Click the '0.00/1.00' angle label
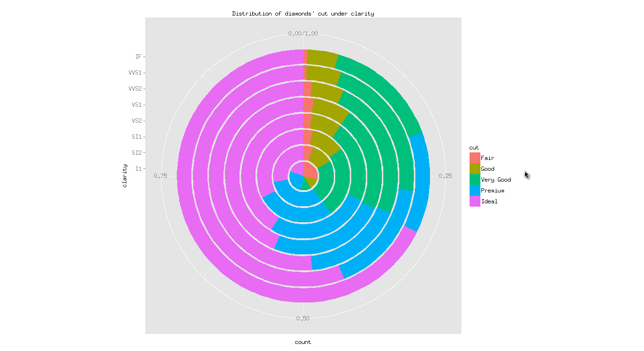This screenshot has height=351, width=644. 303,33
